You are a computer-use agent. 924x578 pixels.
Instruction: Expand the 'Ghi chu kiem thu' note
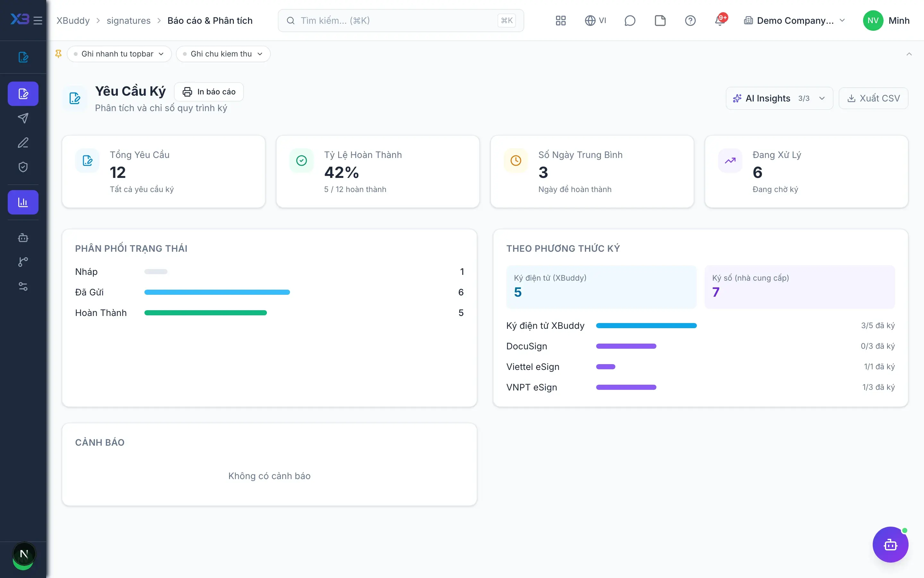(x=223, y=54)
